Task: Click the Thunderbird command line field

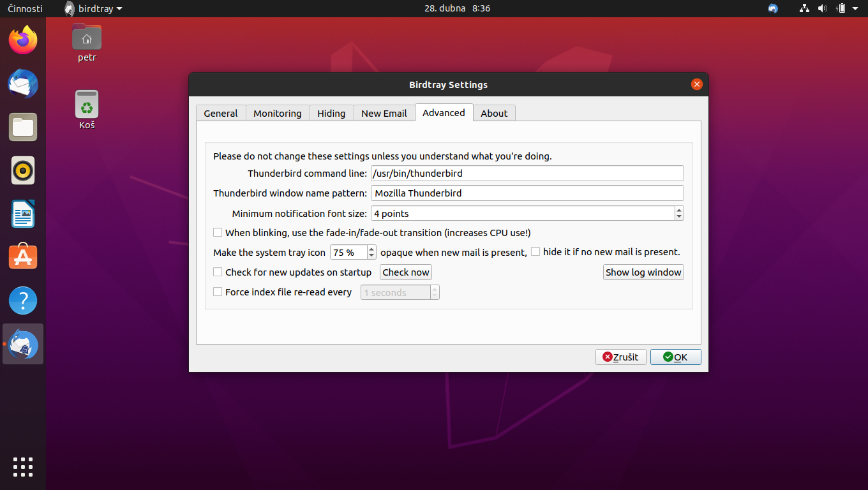Action: pos(527,174)
